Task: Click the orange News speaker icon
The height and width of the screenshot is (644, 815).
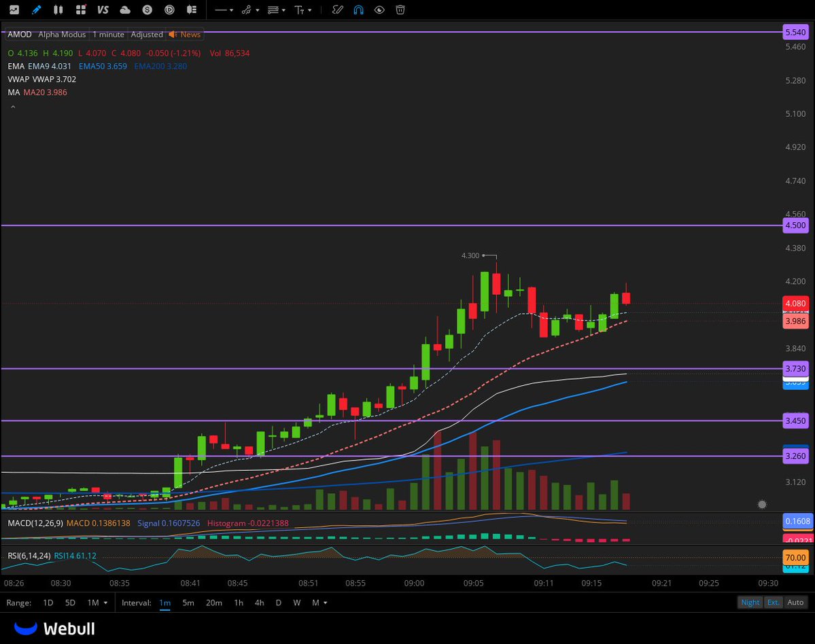Action: click(x=173, y=34)
